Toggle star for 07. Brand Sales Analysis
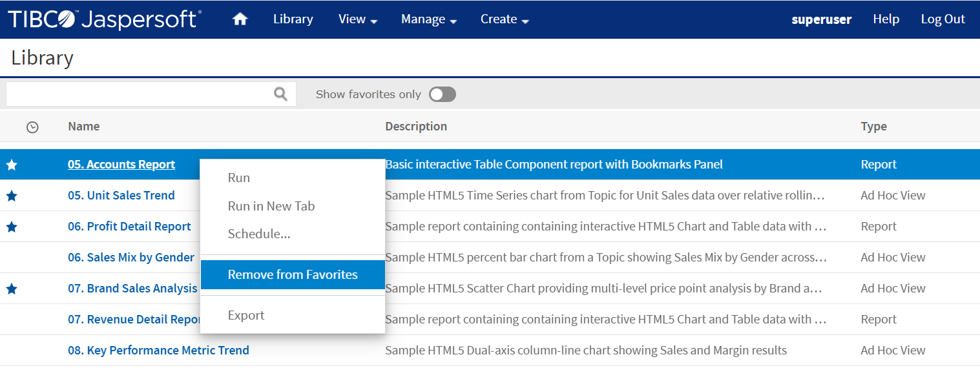980x368 pixels. click(12, 289)
